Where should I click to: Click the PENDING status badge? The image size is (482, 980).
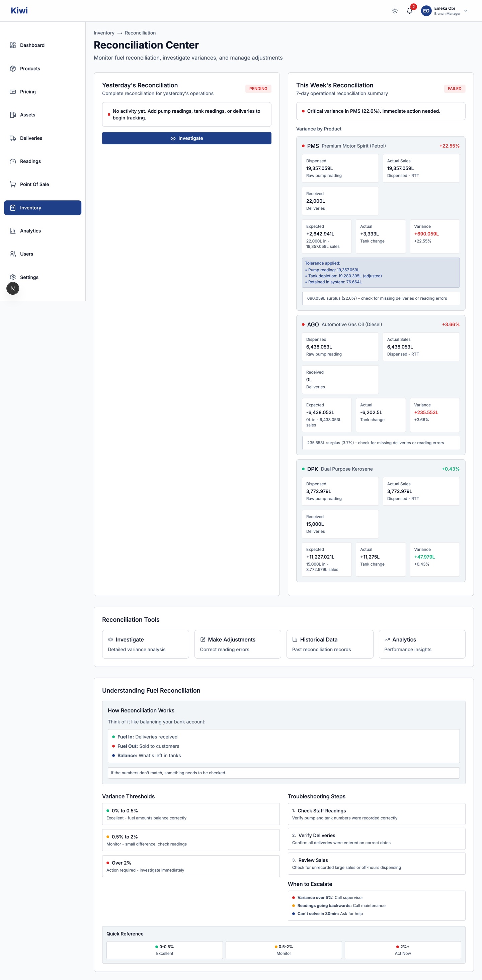[258, 89]
